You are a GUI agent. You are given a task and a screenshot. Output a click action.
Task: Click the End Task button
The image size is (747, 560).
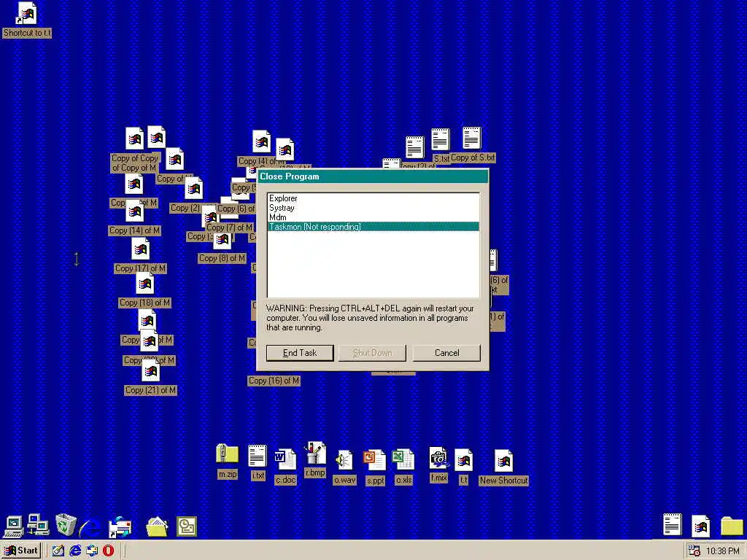tap(300, 353)
